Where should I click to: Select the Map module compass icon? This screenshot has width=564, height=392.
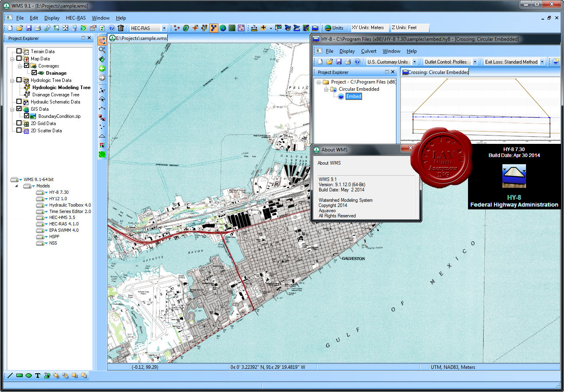point(195,28)
